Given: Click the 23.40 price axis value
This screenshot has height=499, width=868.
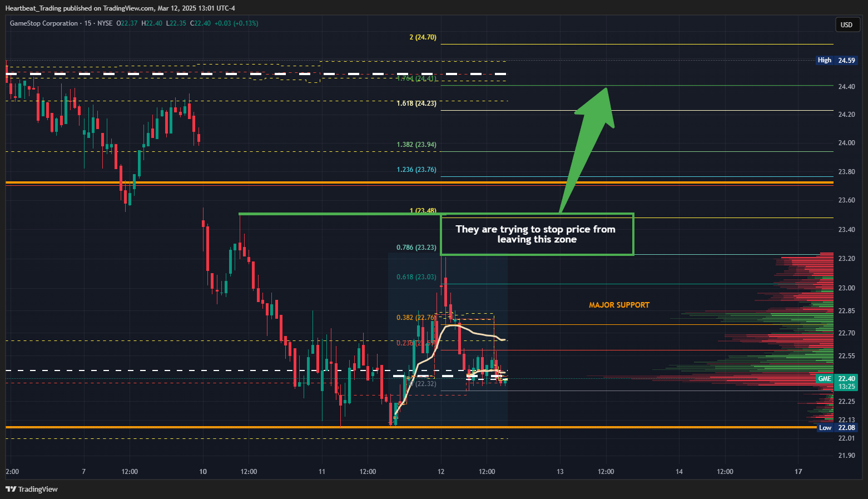Looking at the screenshot, I should coord(846,230).
